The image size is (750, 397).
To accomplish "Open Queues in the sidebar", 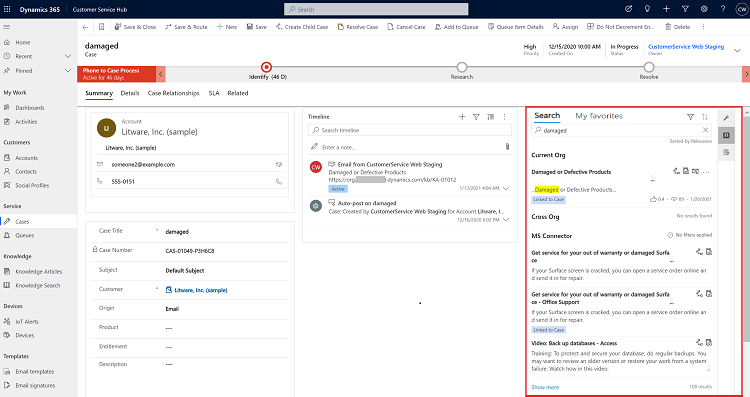I will pyautogui.click(x=24, y=235).
